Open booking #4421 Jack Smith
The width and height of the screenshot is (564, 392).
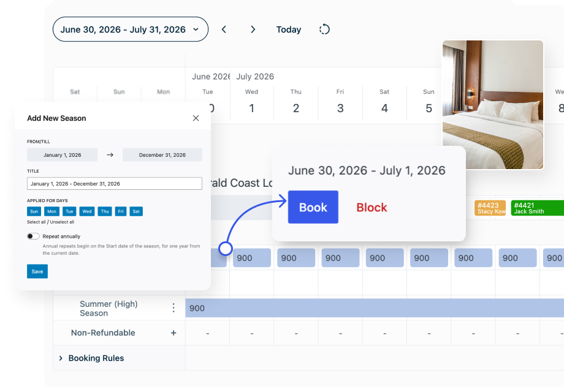[x=538, y=208]
